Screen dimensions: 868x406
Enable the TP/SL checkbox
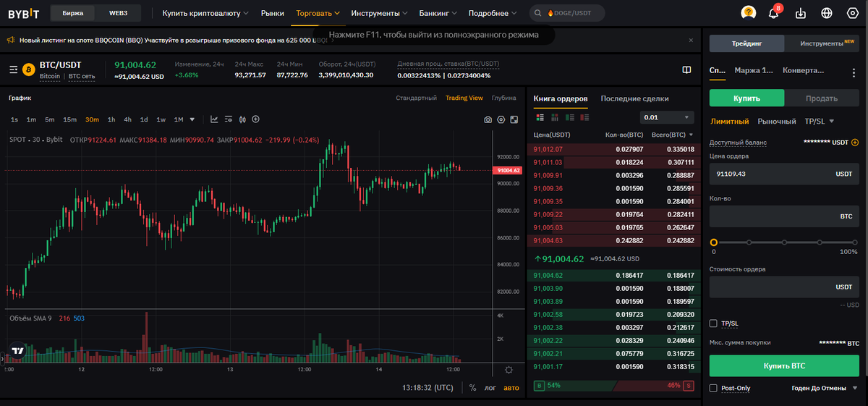click(x=714, y=323)
